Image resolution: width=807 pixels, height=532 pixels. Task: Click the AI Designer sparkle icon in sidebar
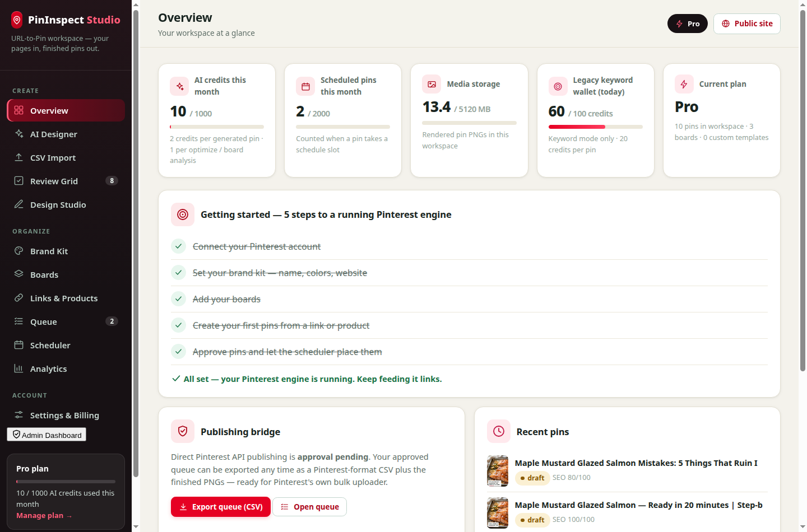pyautogui.click(x=19, y=134)
